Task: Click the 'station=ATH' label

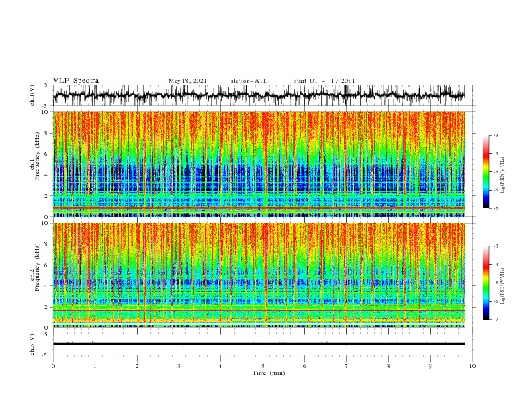Action: click(249, 81)
